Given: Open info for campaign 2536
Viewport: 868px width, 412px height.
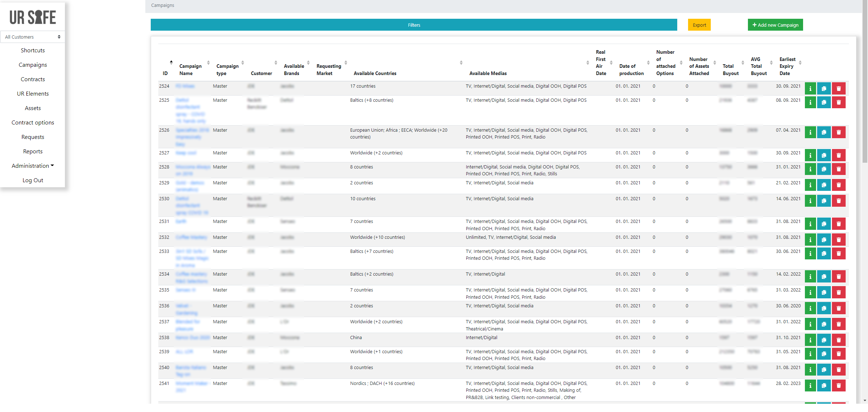Looking at the screenshot, I should click(810, 308).
